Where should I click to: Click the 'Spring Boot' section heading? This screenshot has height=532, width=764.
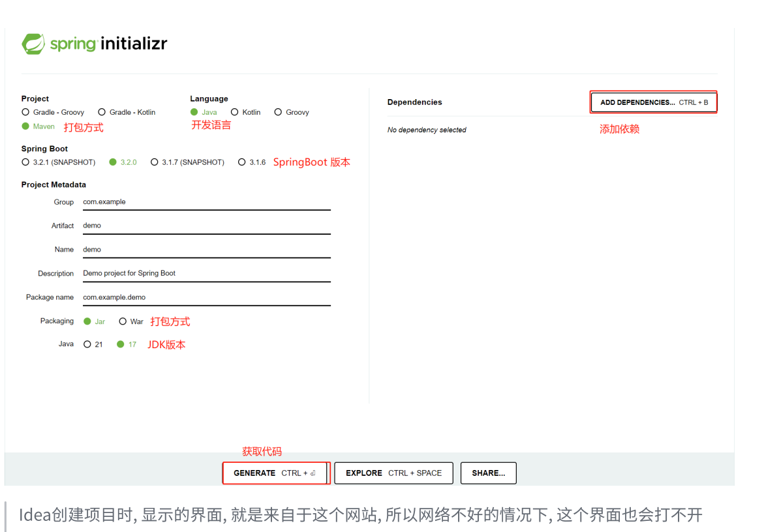tap(44, 149)
